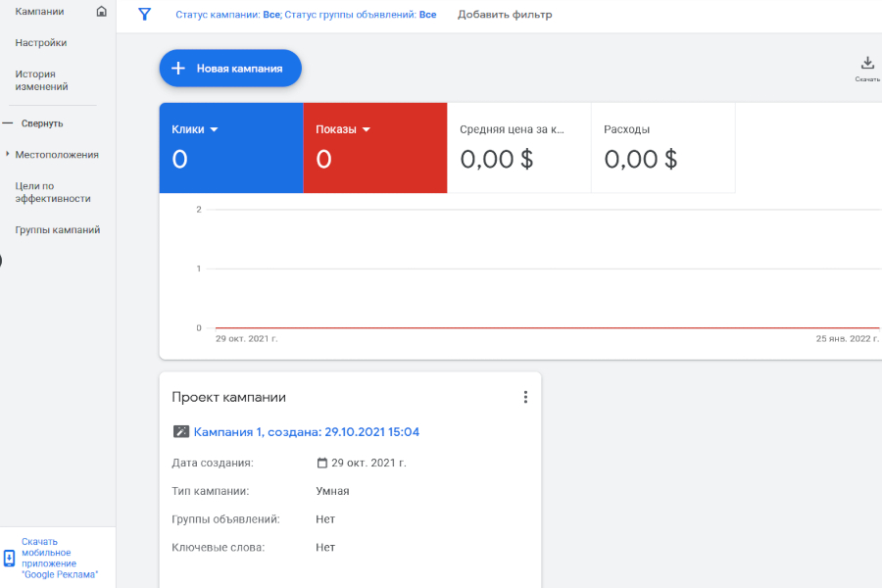Click the mobile app download phone icon
The image size is (882, 588).
point(10,559)
